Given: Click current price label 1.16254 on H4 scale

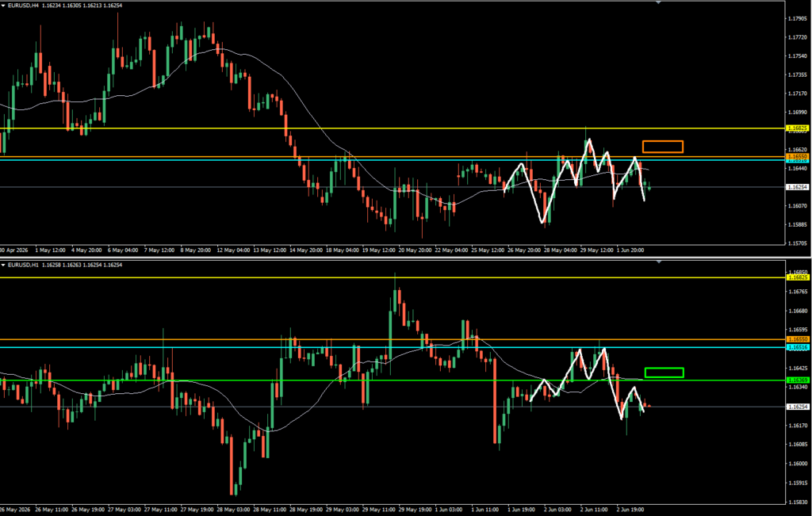Looking at the screenshot, I should [797, 187].
